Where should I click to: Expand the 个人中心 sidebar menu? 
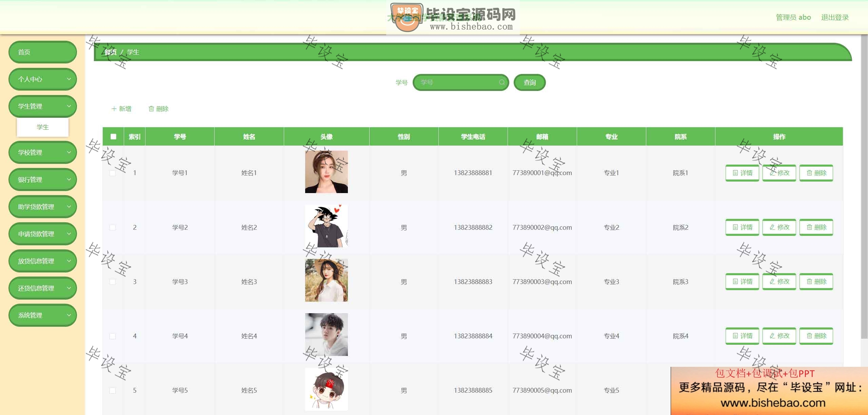click(43, 79)
